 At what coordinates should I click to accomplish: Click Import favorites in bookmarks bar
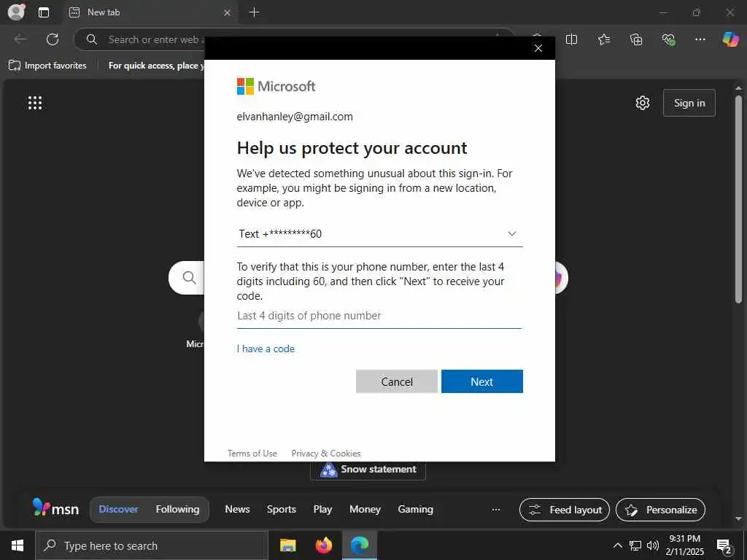[47, 66]
